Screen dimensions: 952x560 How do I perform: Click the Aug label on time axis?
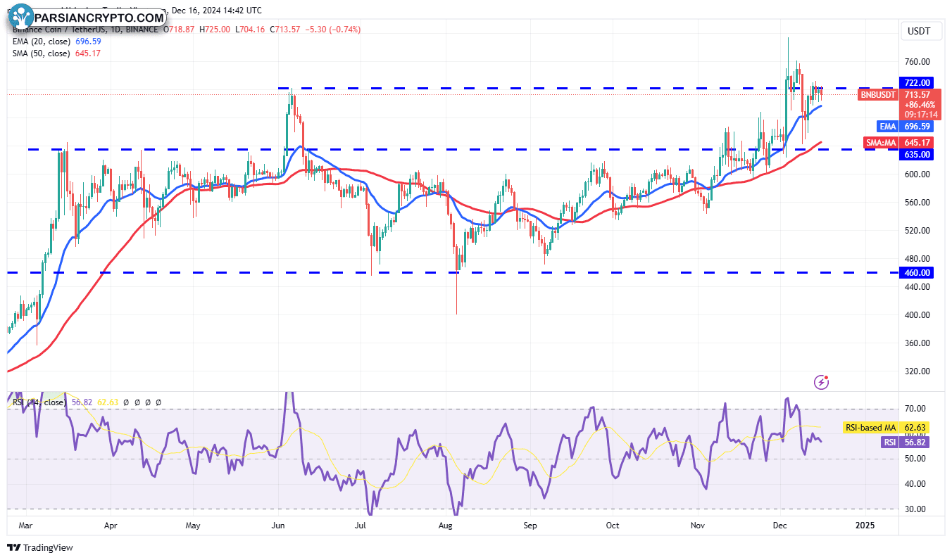[445, 526]
